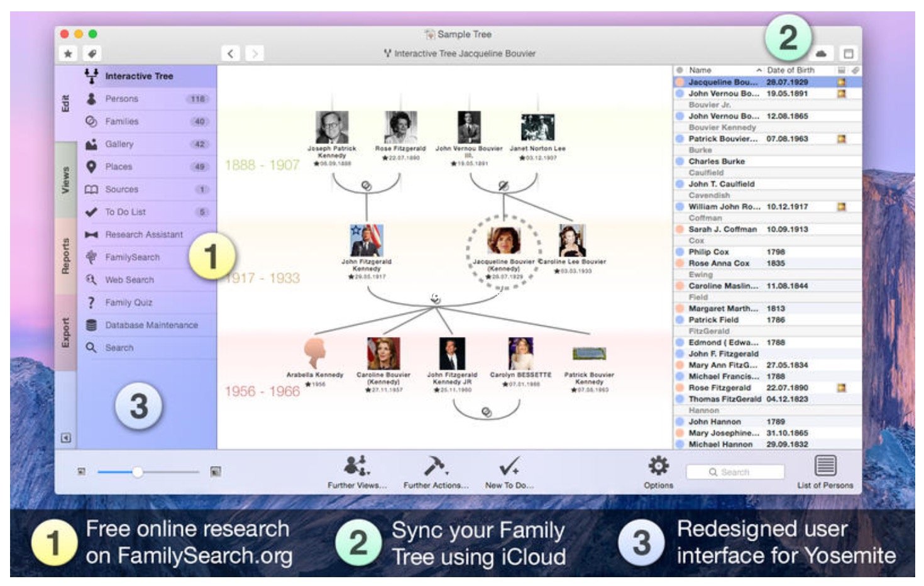Select John T. Caulfield row
This screenshot has width=924, height=586.
767,184
